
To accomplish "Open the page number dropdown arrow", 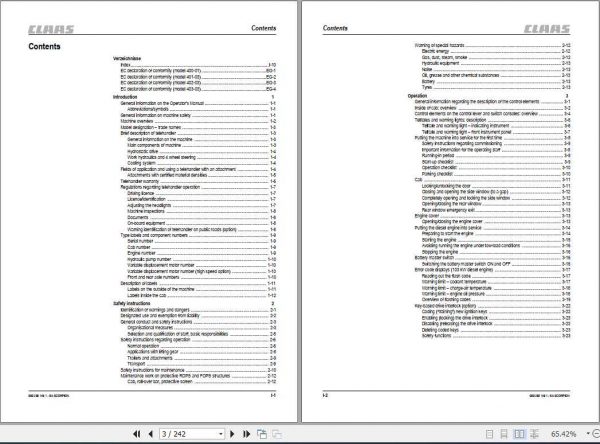I will tap(221, 434).
